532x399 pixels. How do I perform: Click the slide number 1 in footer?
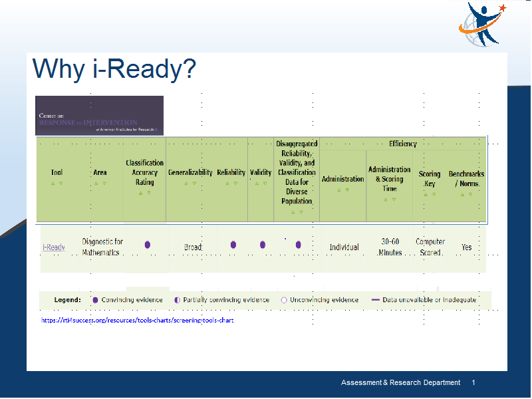(473, 383)
